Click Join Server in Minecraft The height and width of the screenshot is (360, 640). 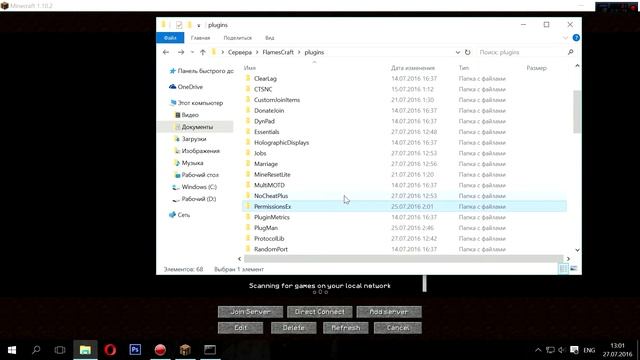(x=250, y=312)
